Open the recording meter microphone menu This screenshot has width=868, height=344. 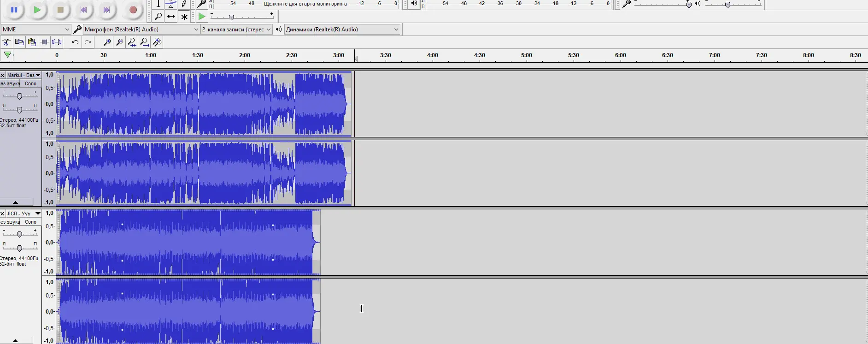[201, 4]
